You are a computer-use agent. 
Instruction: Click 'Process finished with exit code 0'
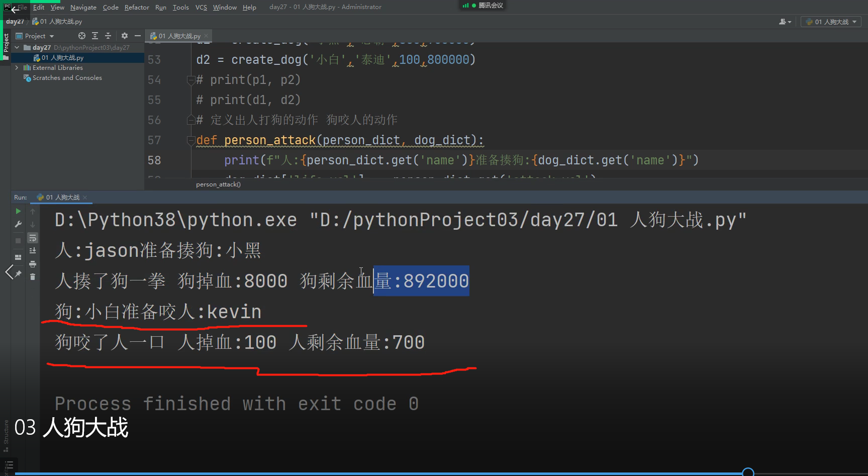(237, 404)
